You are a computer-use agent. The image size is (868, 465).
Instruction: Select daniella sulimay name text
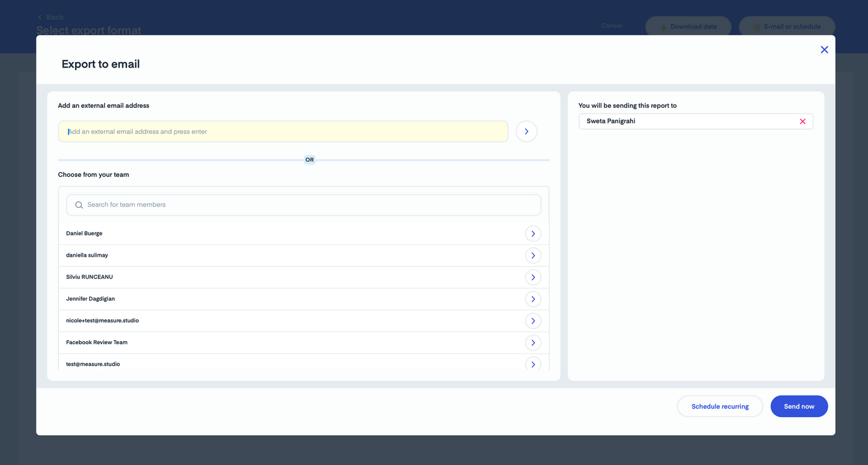pyautogui.click(x=87, y=255)
